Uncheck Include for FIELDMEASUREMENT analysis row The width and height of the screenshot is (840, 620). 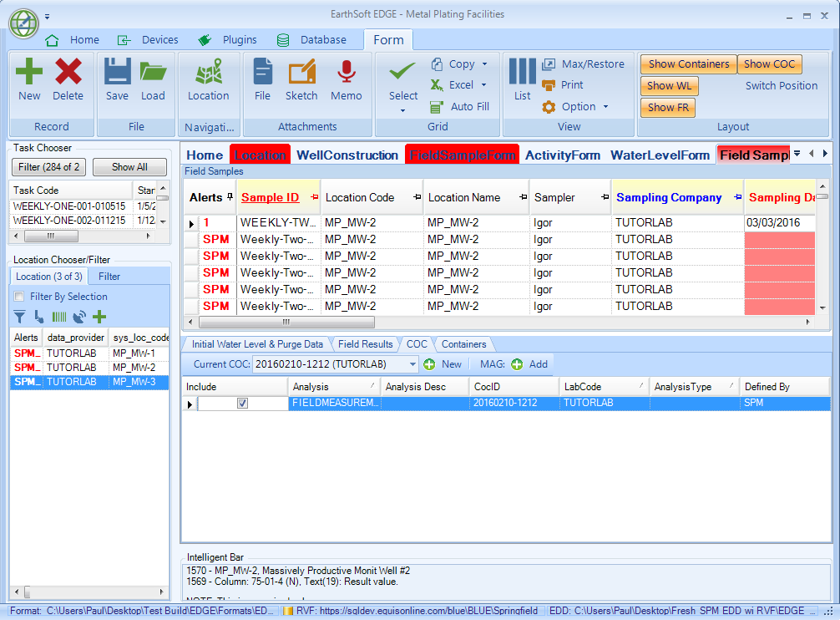242,404
